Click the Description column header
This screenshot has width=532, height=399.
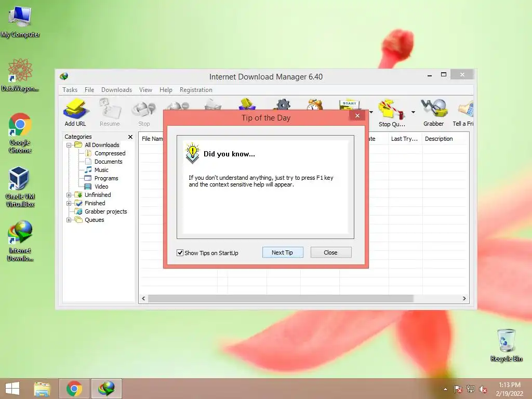(445, 139)
